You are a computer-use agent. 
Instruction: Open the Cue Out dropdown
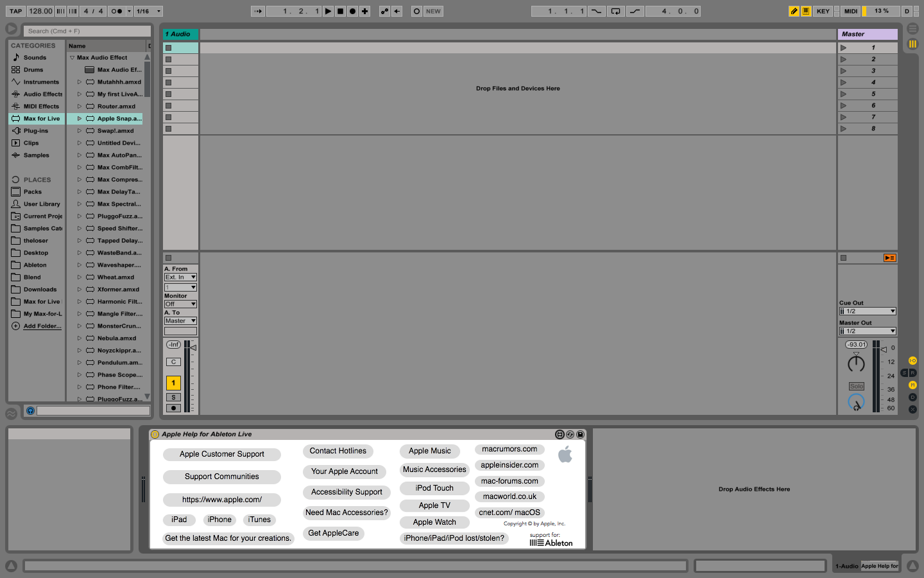click(867, 311)
